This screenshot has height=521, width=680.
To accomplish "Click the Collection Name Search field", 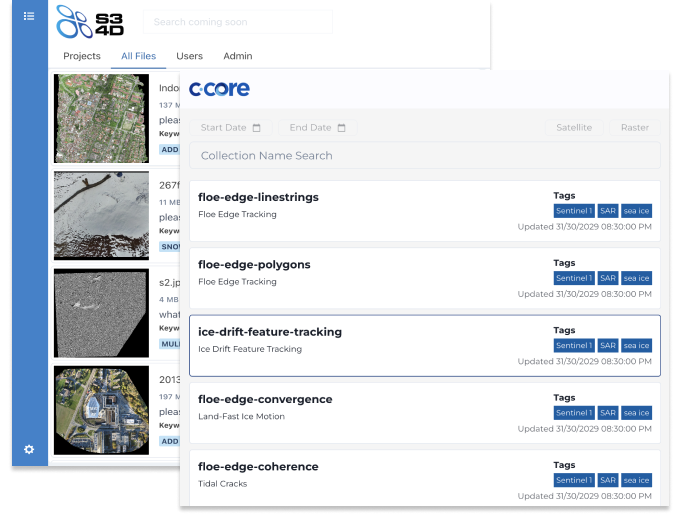I will 424,156.
